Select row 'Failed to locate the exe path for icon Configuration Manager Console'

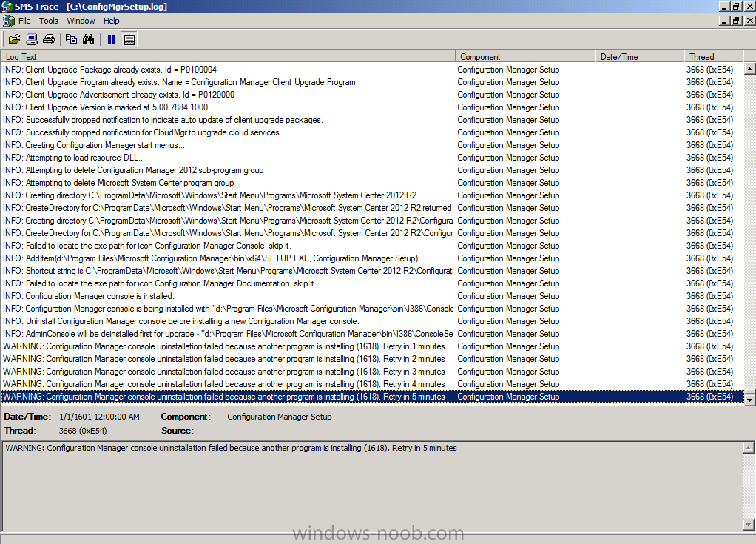click(x=372, y=246)
